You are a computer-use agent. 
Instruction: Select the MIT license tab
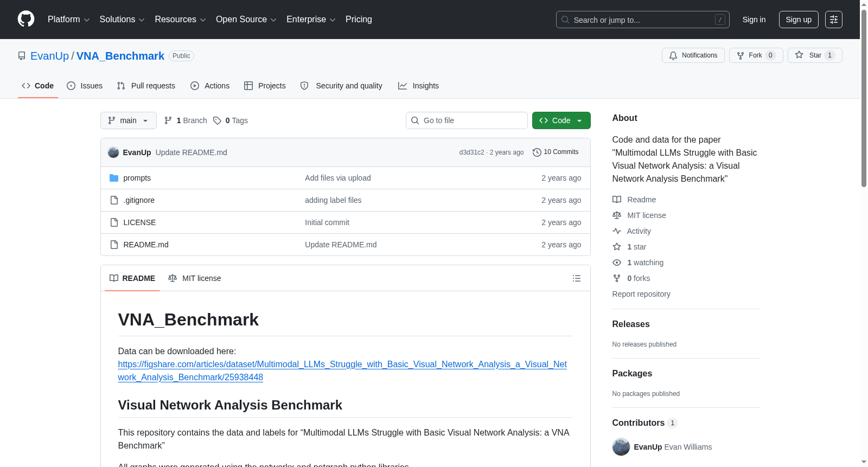point(195,278)
